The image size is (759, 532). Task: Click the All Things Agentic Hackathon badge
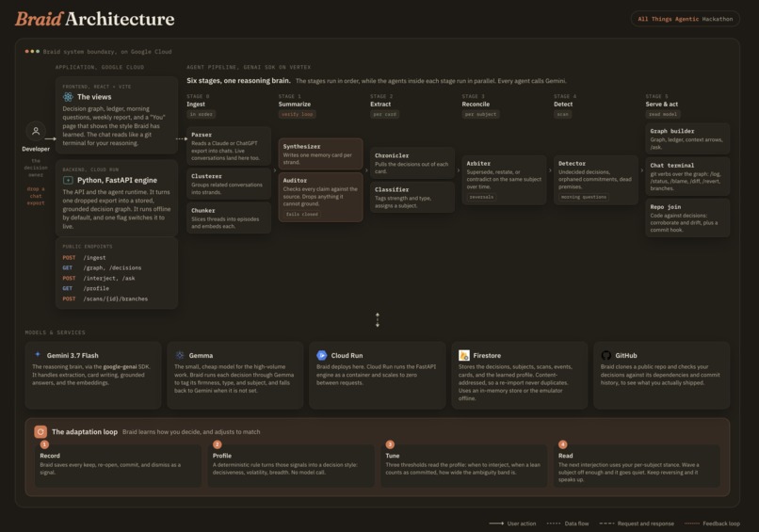(685, 19)
